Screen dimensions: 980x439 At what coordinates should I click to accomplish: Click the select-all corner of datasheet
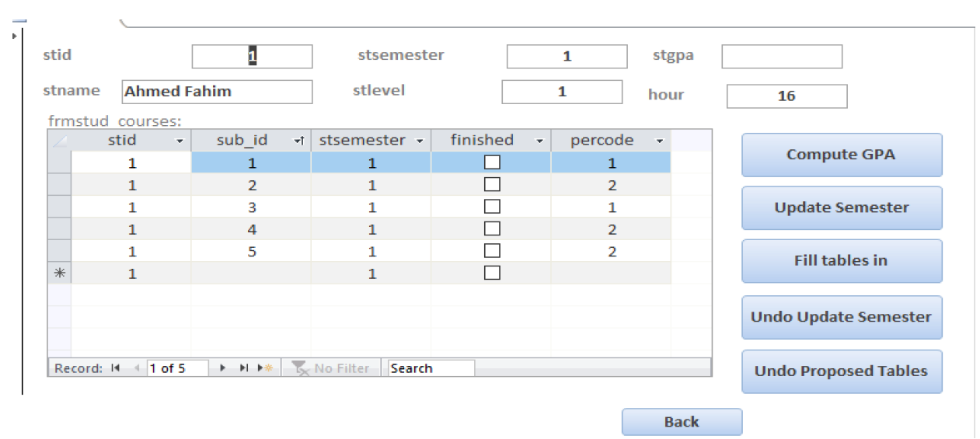pyautogui.click(x=59, y=141)
